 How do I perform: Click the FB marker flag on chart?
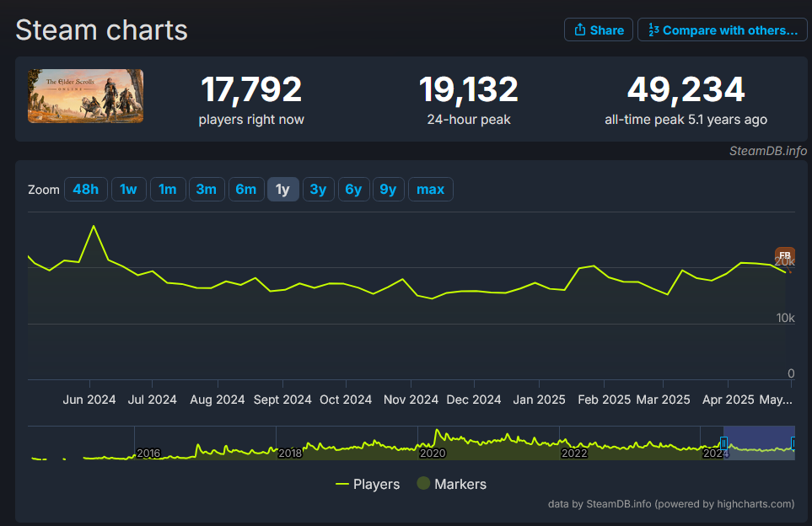tap(785, 255)
